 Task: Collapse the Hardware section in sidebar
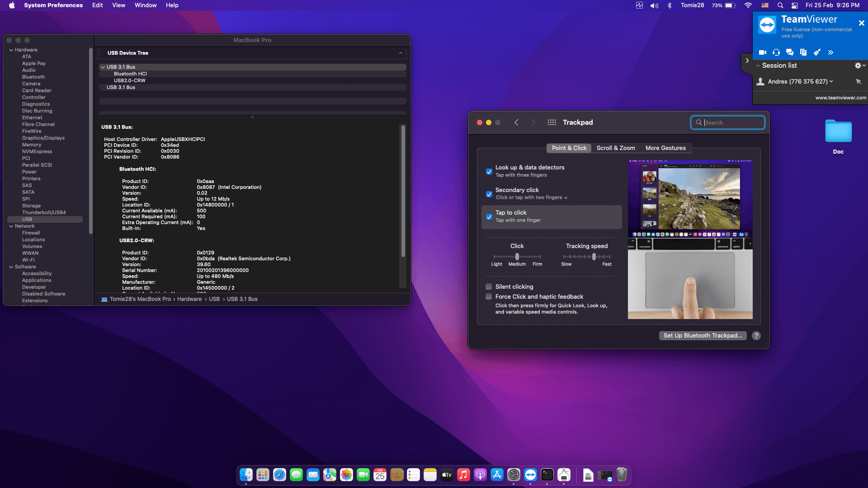[11, 50]
